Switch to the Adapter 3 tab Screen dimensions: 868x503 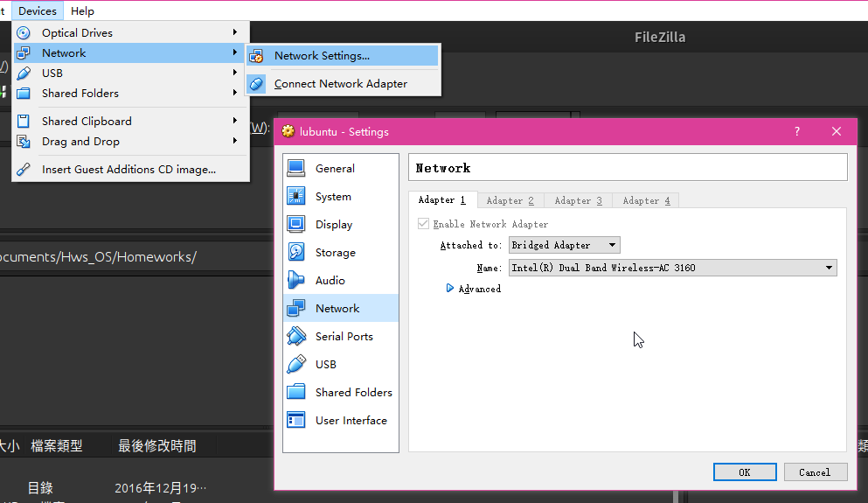[x=579, y=200]
